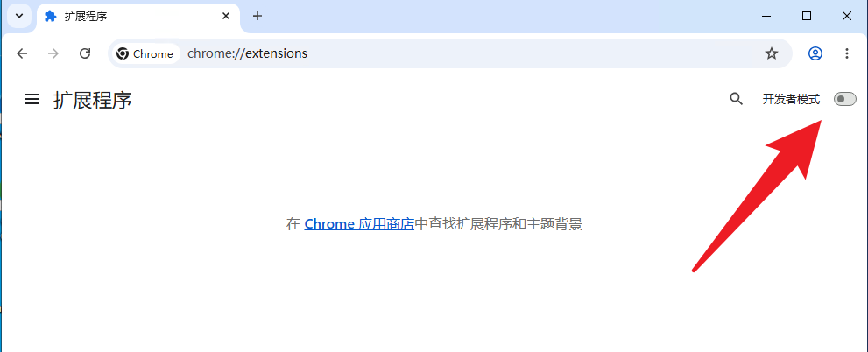Click the 开发者模式 label text
The height and width of the screenshot is (352, 868).
[791, 99]
